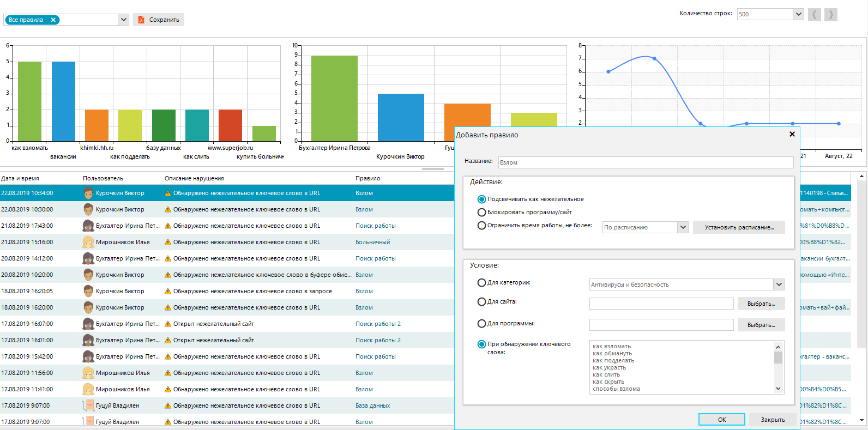The image size is (868, 430).
Task: Click warning icon in row 22.08.2019 10:30:00
Action: (168, 209)
